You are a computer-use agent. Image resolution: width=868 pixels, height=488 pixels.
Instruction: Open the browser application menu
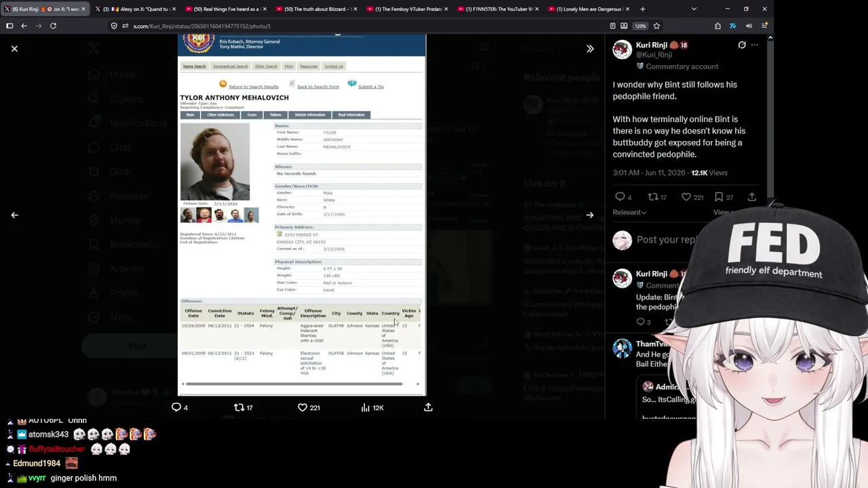[x=764, y=26]
